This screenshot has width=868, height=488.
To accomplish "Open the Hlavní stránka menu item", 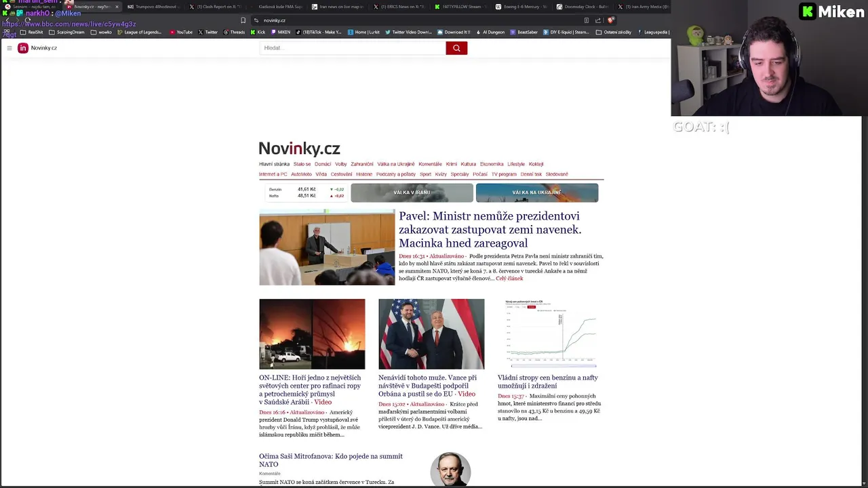I will 274,164.
